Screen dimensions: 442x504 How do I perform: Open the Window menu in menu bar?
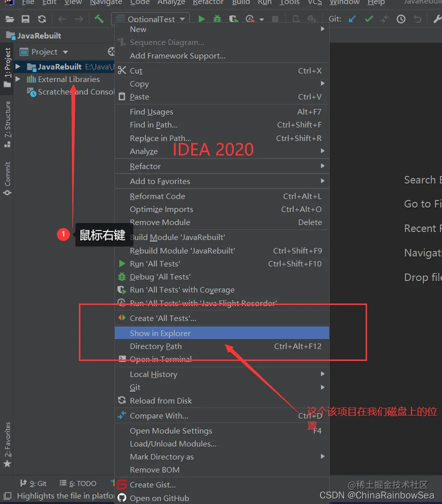345,2
